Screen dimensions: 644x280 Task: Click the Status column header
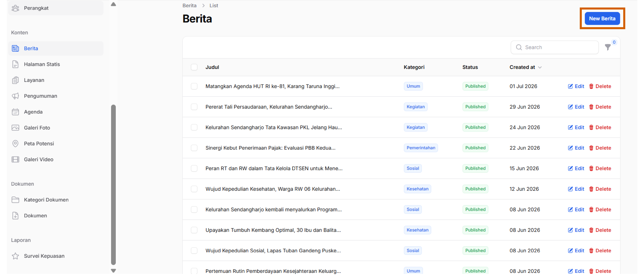coord(470,67)
